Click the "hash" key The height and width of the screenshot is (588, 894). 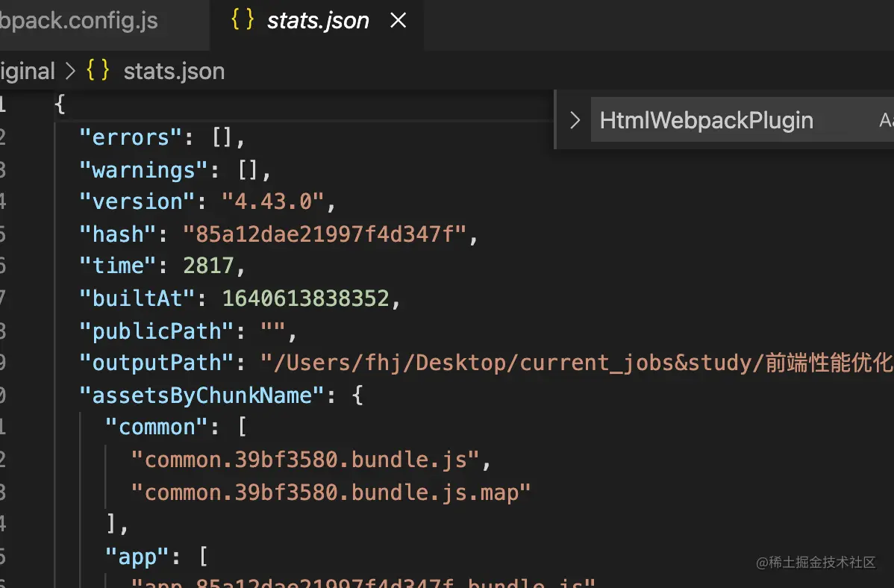117,234
